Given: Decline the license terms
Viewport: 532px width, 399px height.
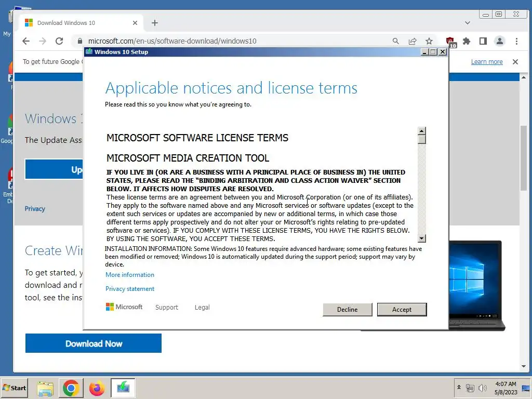Looking at the screenshot, I should pos(348,310).
